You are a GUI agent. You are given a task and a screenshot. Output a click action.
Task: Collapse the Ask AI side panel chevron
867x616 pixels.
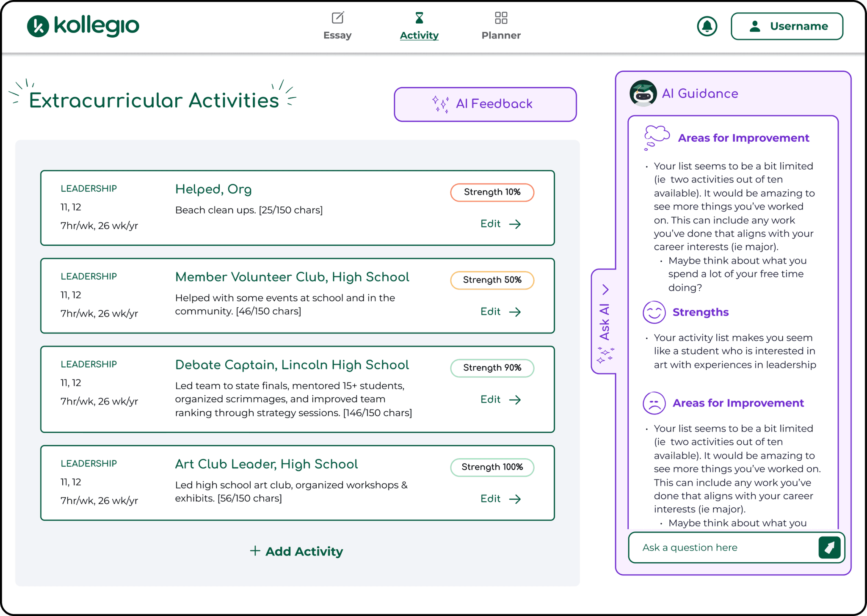point(605,290)
